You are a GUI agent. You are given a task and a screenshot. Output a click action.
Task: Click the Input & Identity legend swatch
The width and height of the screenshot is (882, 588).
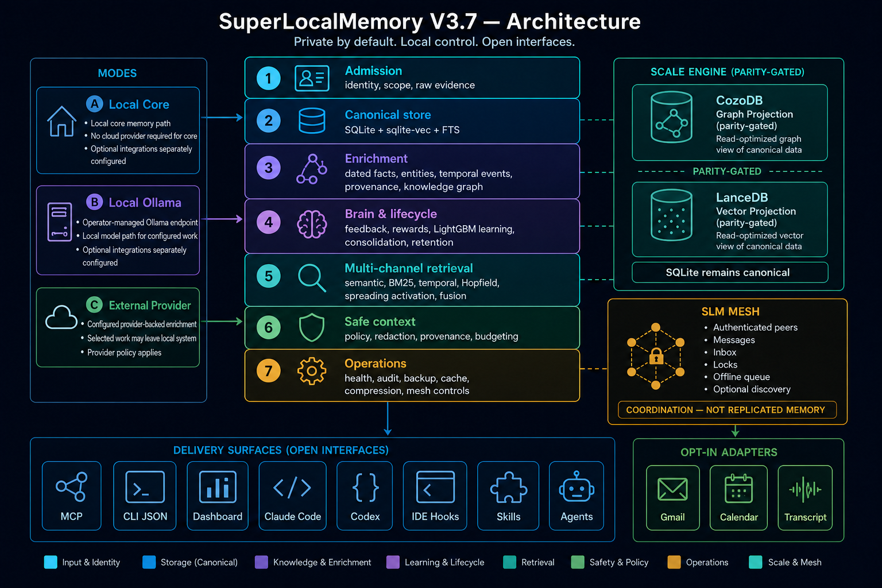(51, 562)
